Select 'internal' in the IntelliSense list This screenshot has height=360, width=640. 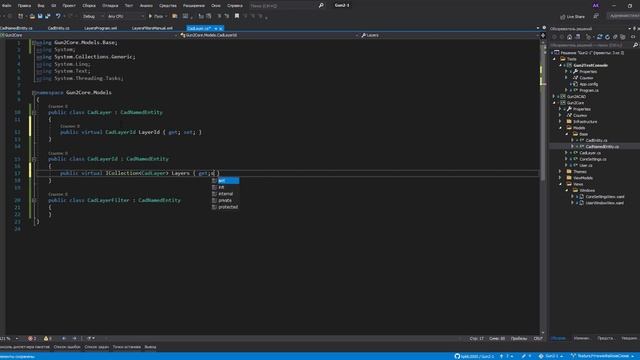[226, 194]
